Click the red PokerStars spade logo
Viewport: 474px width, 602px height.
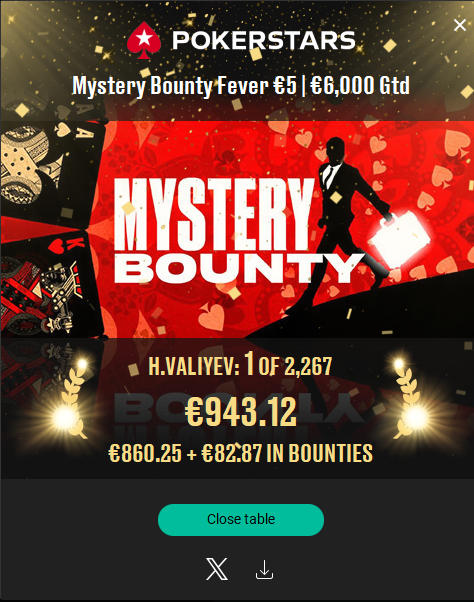pos(144,40)
